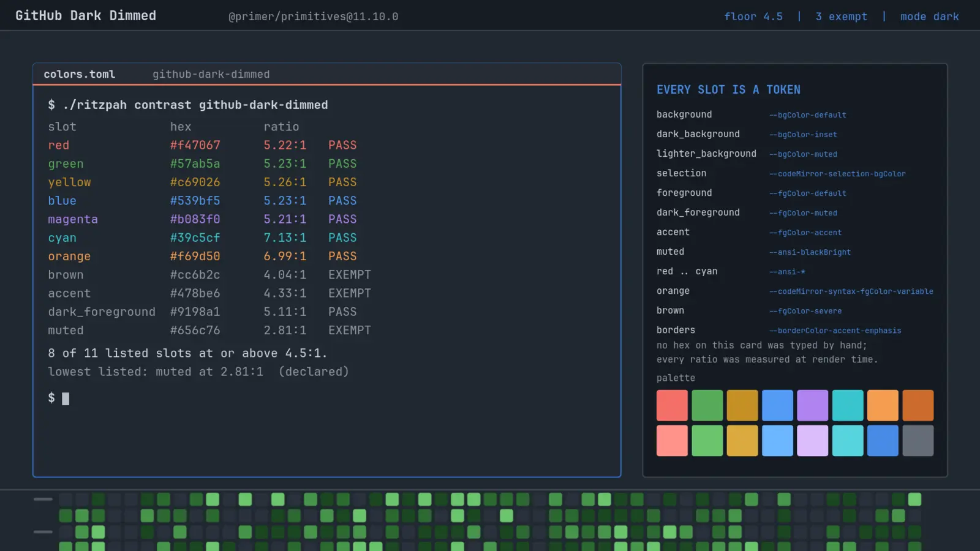The width and height of the screenshot is (980, 551).
Task: Click the --ansi-blackBright token
Action: point(810,252)
